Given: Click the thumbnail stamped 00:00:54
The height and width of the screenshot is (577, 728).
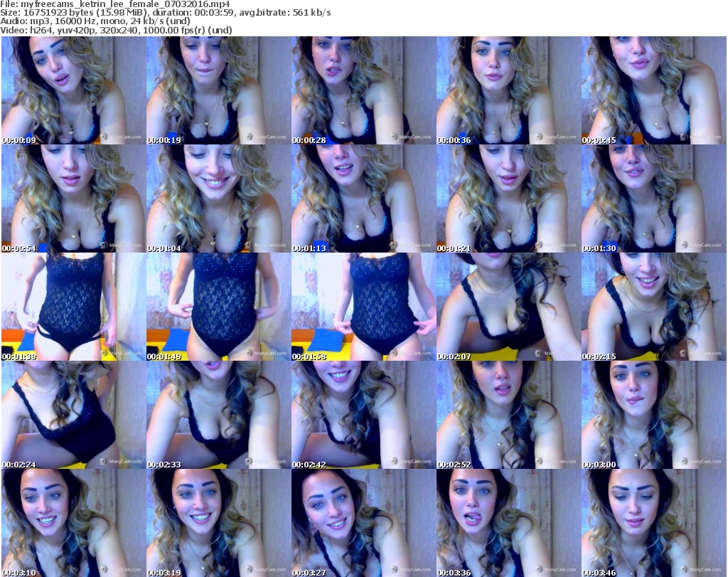Looking at the screenshot, I should [x=73, y=198].
